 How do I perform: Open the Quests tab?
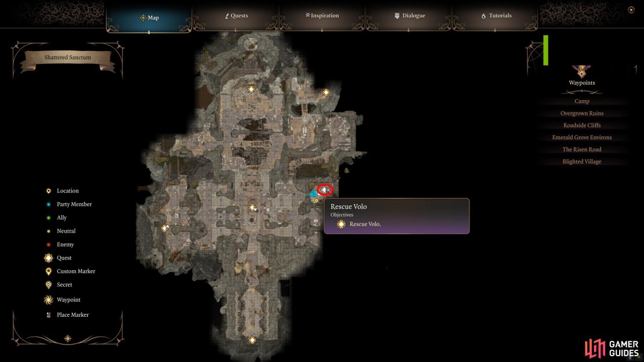coord(236,16)
